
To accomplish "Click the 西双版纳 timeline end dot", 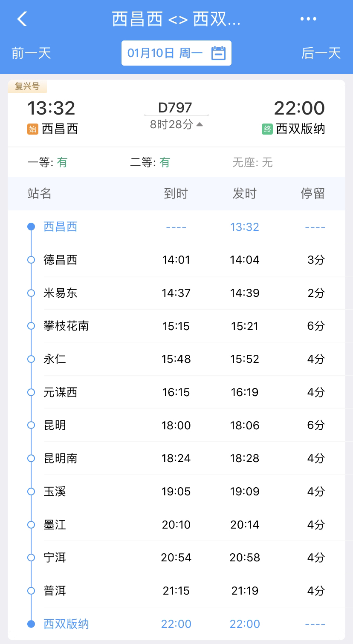I will [x=31, y=624].
